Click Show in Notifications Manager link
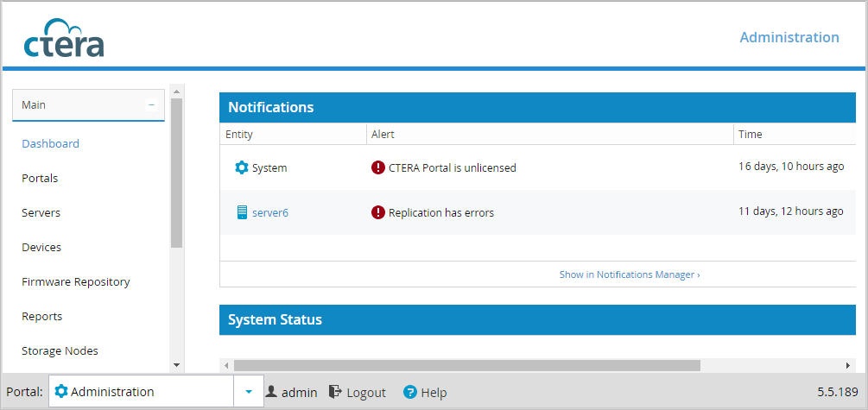868x410 pixels. coord(630,274)
